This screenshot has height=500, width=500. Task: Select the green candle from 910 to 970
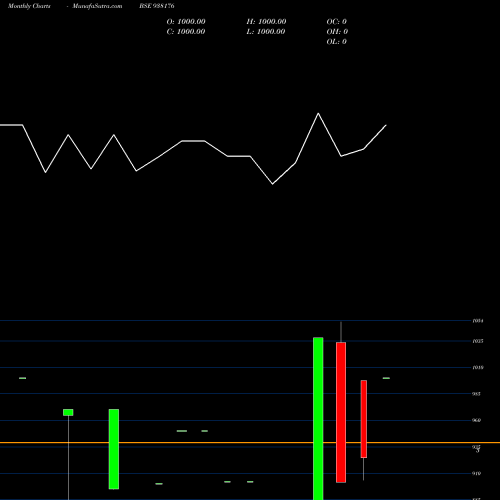[114, 449]
